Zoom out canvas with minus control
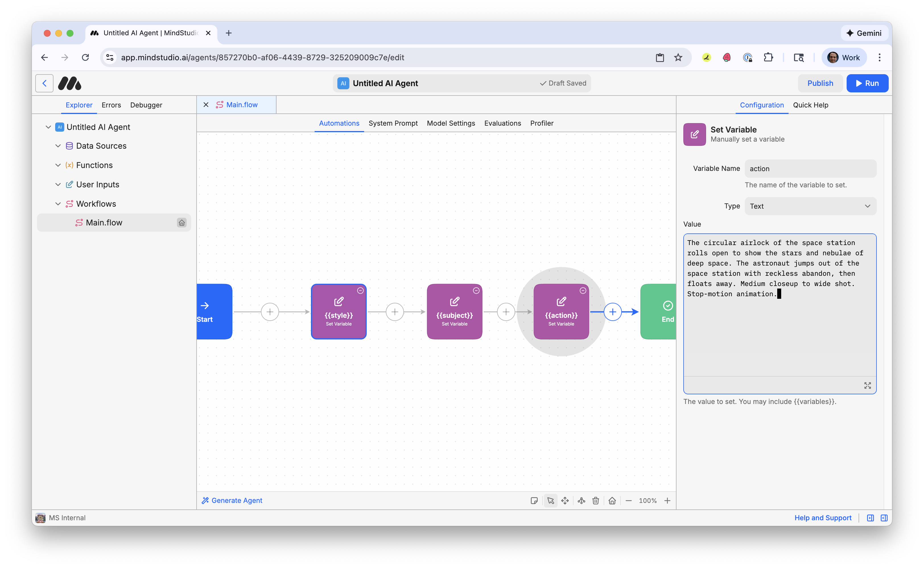 (x=628, y=501)
